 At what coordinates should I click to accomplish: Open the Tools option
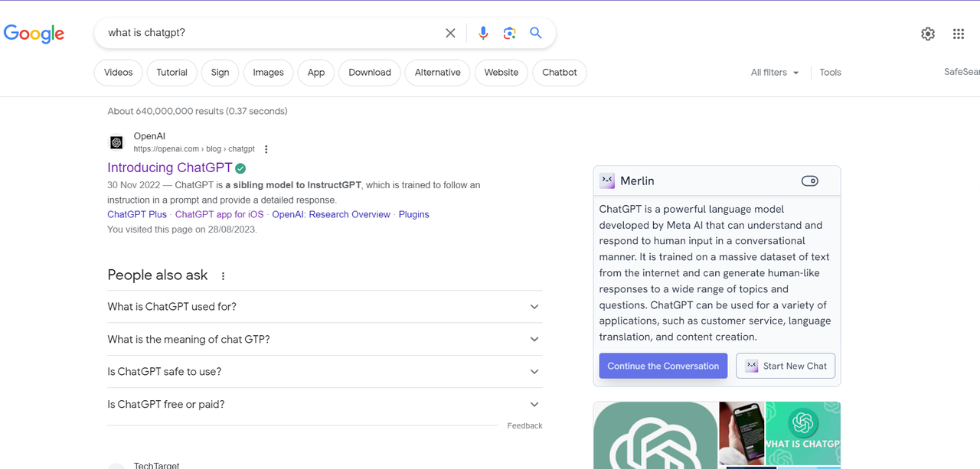[830, 73]
